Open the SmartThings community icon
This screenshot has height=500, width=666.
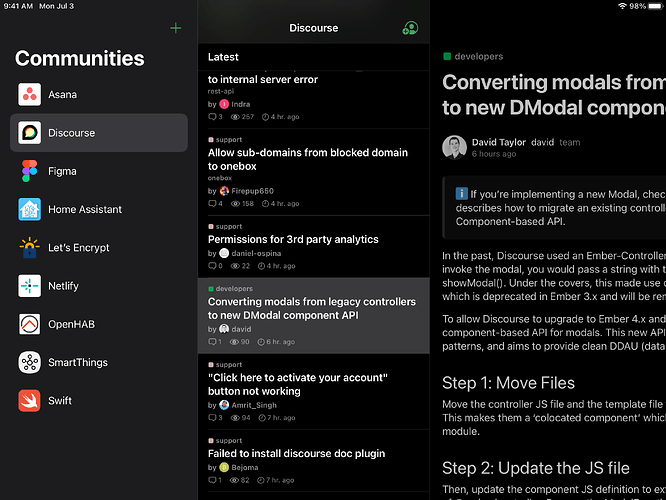(29, 362)
